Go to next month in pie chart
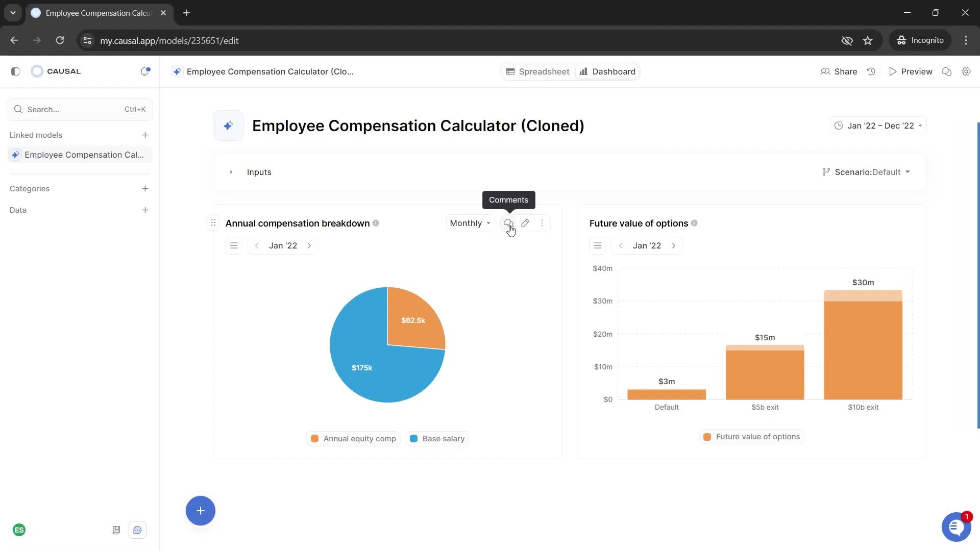980x551 pixels. coord(309,246)
